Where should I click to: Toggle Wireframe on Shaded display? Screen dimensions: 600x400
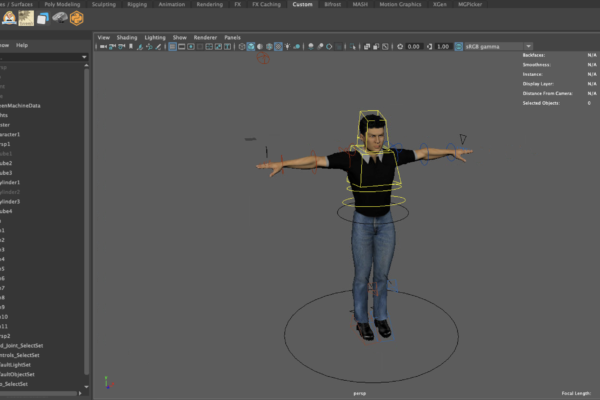(269, 47)
